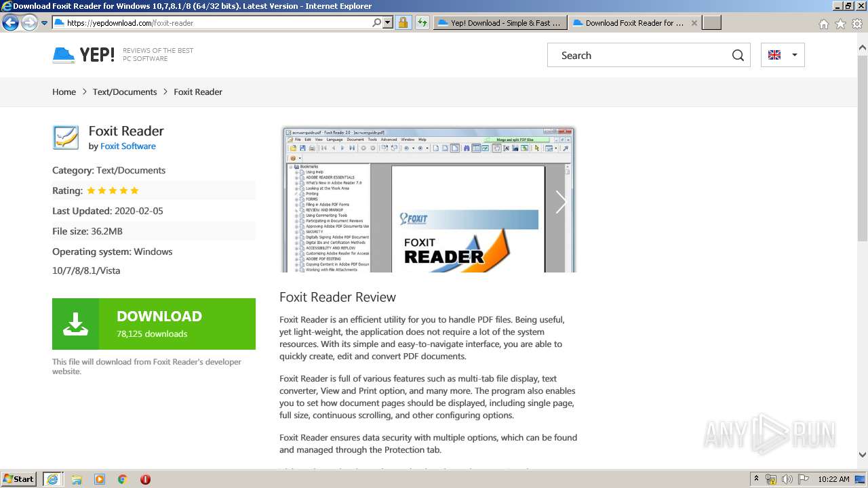This screenshot has height=488, width=868.
Task: Click the Foxit Reader screenshot thumbnail
Action: (429, 199)
